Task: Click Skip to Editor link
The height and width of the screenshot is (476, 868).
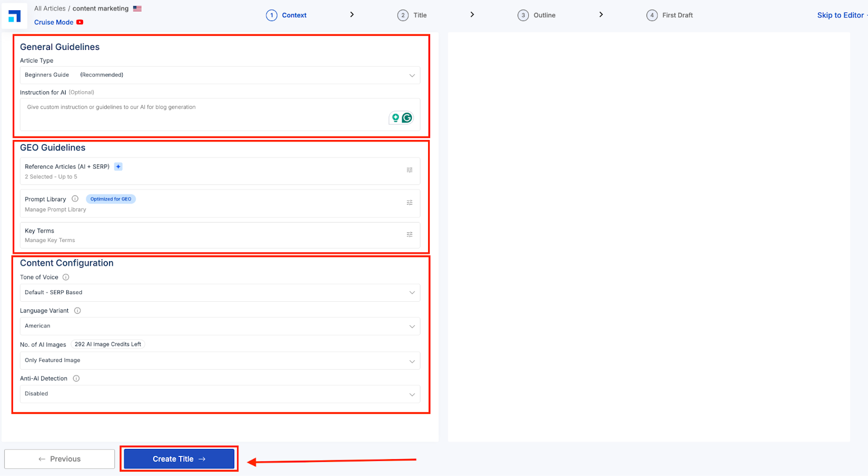Action: pos(840,15)
